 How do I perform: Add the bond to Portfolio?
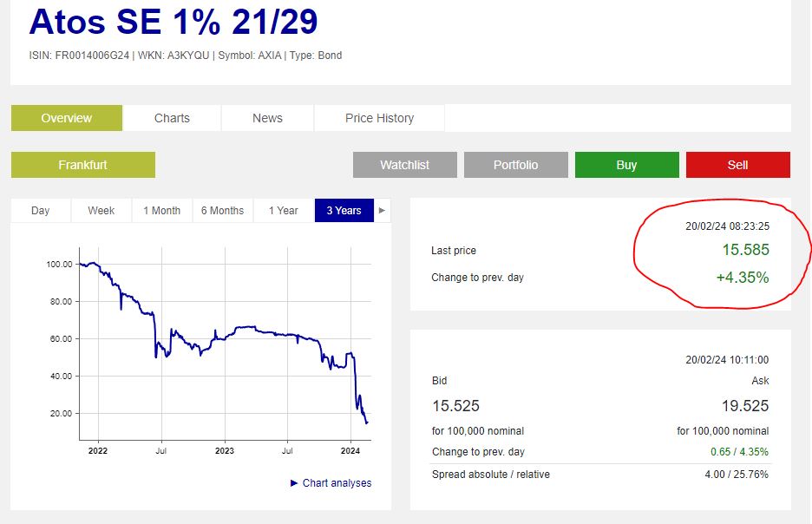click(516, 165)
